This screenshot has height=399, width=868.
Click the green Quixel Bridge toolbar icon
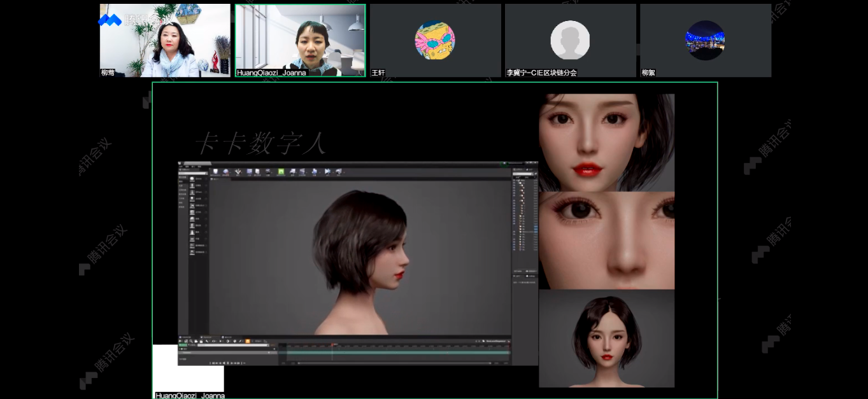click(x=281, y=172)
